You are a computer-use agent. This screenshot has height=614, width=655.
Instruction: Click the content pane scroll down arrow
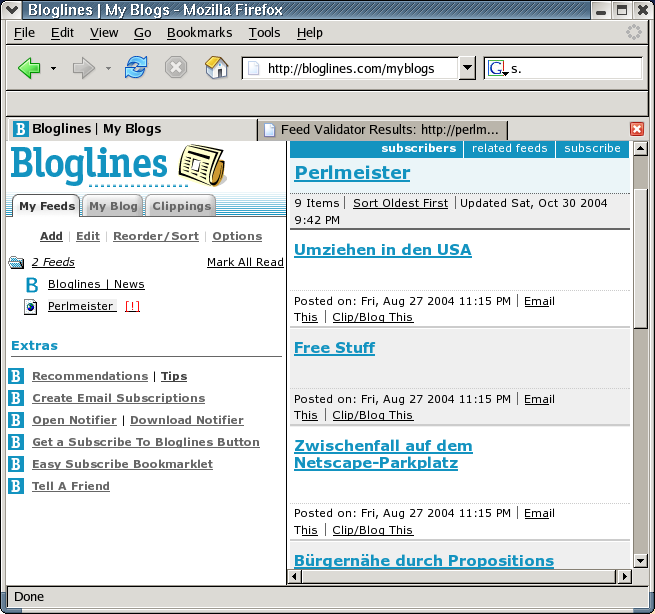(640, 560)
